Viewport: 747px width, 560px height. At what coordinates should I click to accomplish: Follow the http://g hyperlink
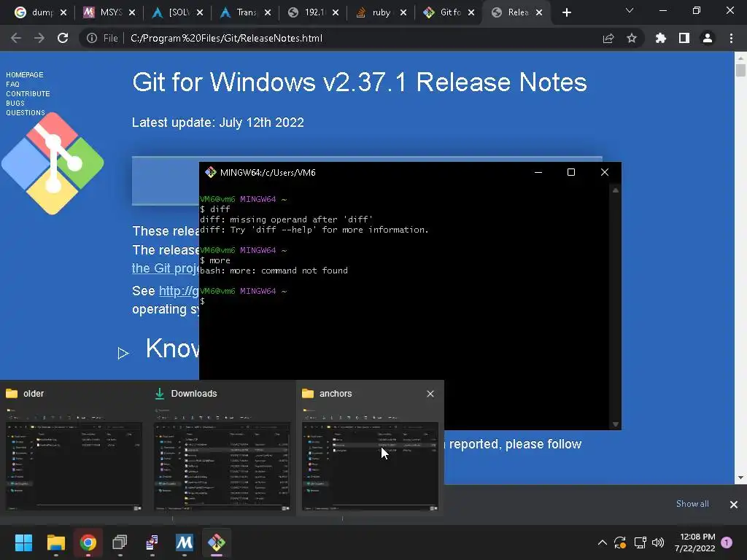click(x=179, y=290)
